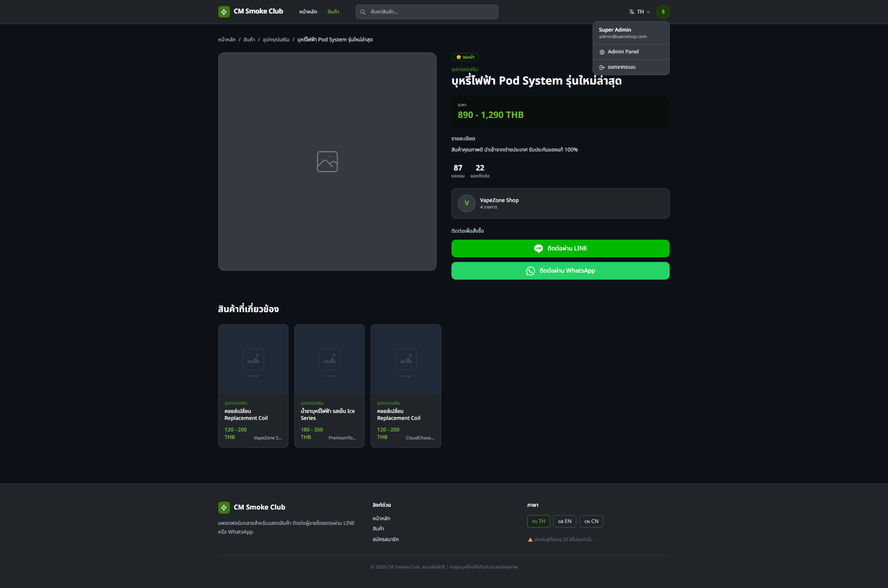This screenshot has height=588, width=888.
Task: Click the footer CM Smoke Club logo icon
Action: pos(224,508)
